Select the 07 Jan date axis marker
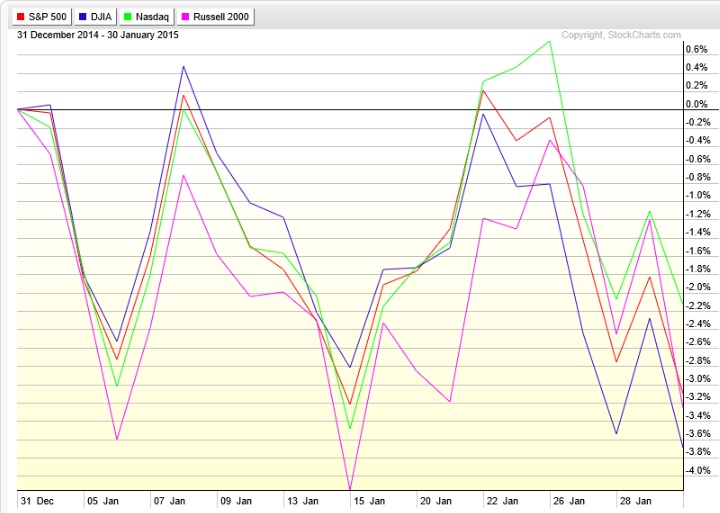Image resolution: width=720 pixels, height=513 pixels. click(169, 501)
